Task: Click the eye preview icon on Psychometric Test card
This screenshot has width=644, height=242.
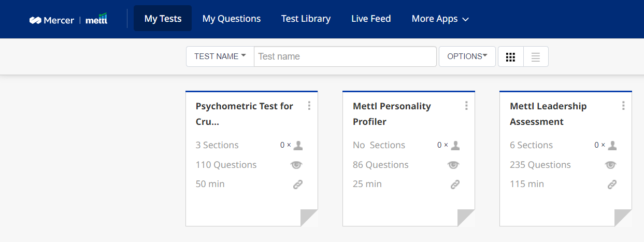Action: pyautogui.click(x=297, y=165)
